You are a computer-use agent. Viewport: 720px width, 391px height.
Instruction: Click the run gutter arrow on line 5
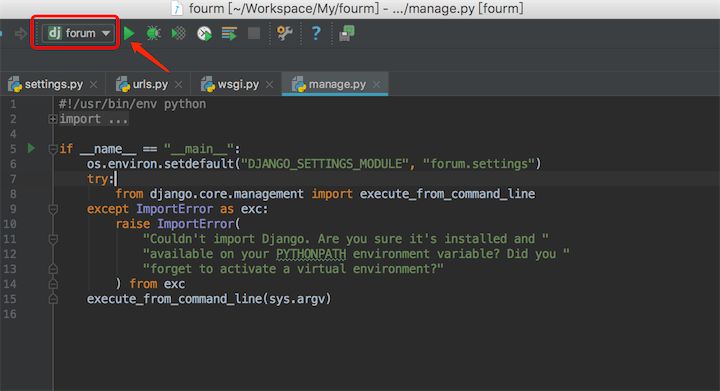(x=31, y=148)
